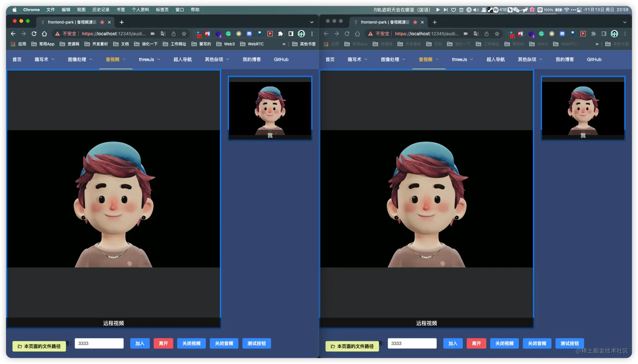Click the room number input field showing 3333 in left window

coord(99,343)
